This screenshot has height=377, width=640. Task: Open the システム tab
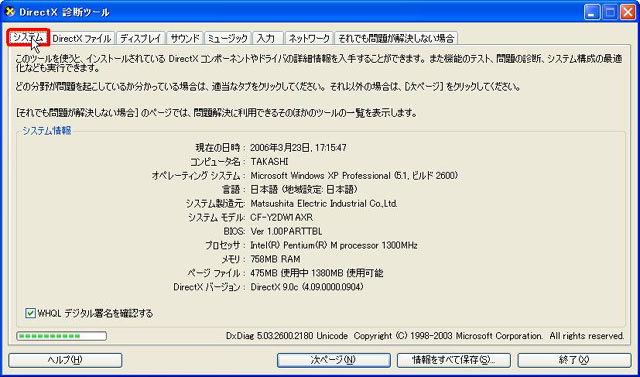click(x=28, y=38)
